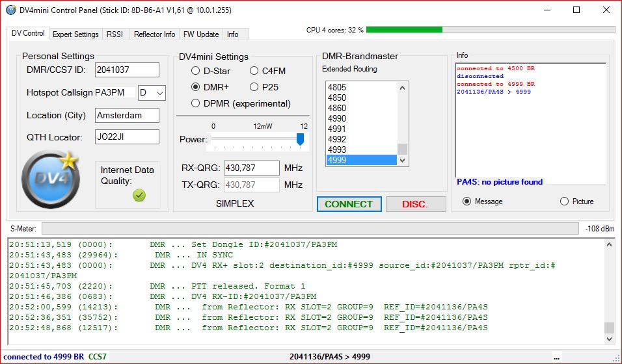Select highlighted reflector 4999
The height and width of the screenshot is (364, 622).
click(361, 160)
